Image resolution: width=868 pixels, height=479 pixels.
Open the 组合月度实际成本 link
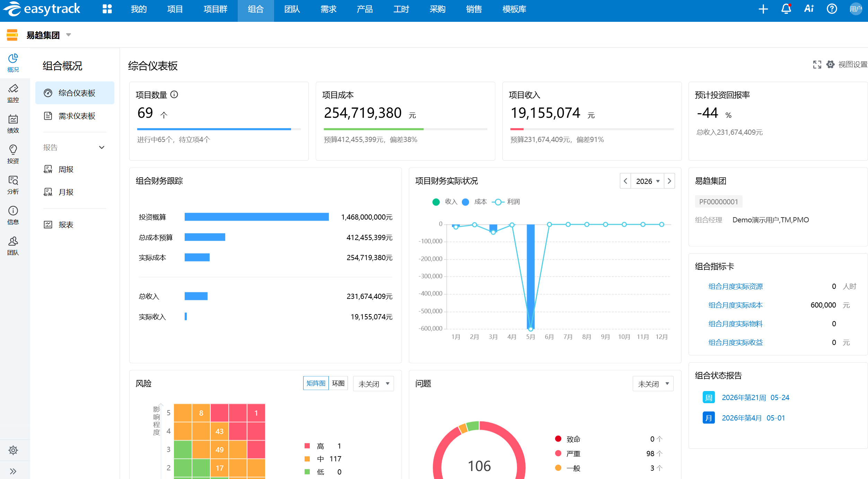pyautogui.click(x=735, y=305)
